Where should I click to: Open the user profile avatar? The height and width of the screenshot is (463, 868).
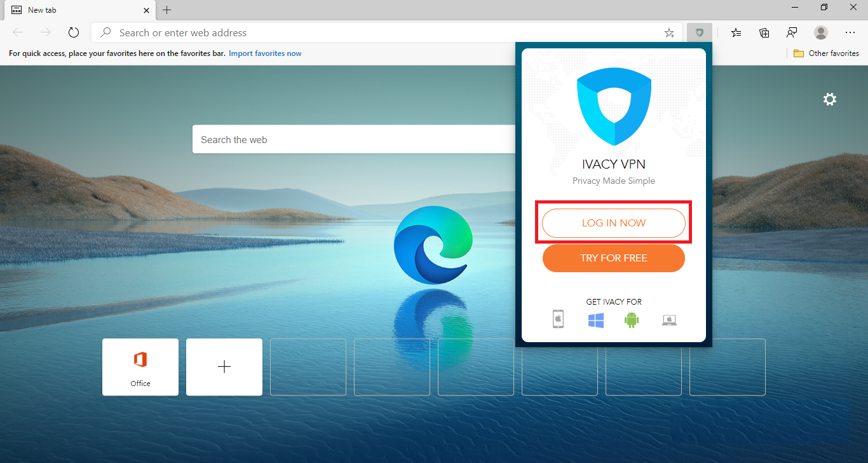[821, 32]
